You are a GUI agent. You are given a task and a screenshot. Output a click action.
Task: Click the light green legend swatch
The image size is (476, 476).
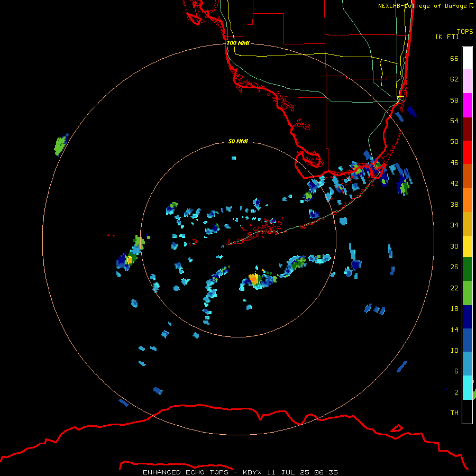tap(467, 293)
